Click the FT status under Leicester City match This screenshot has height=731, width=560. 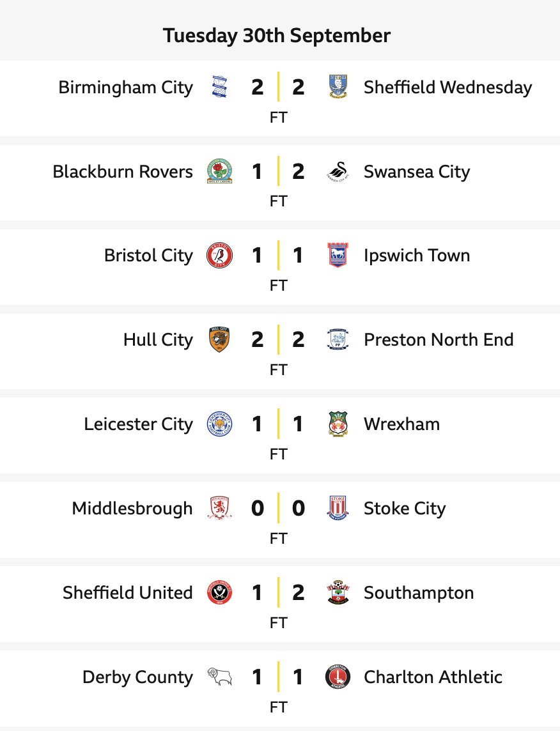pyautogui.click(x=279, y=454)
